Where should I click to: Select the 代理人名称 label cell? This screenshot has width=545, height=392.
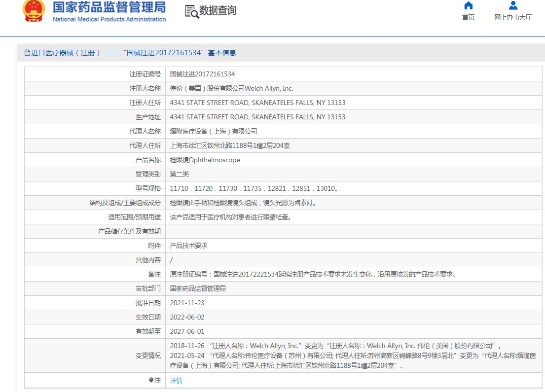coord(95,131)
